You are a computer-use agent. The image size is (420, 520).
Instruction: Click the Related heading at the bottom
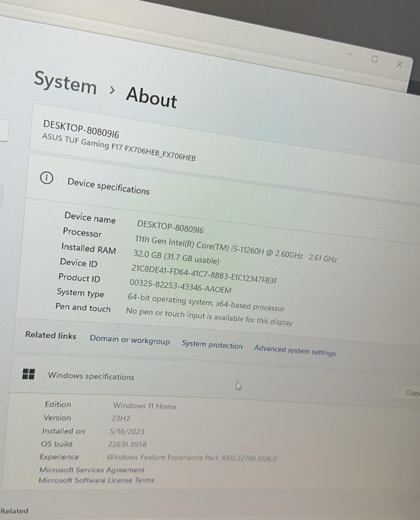pos(15,511)
